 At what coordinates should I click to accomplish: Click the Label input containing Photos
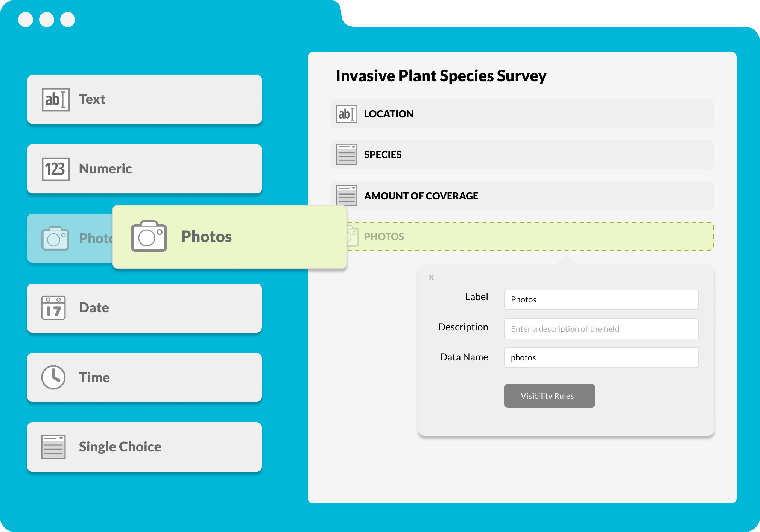601,300
